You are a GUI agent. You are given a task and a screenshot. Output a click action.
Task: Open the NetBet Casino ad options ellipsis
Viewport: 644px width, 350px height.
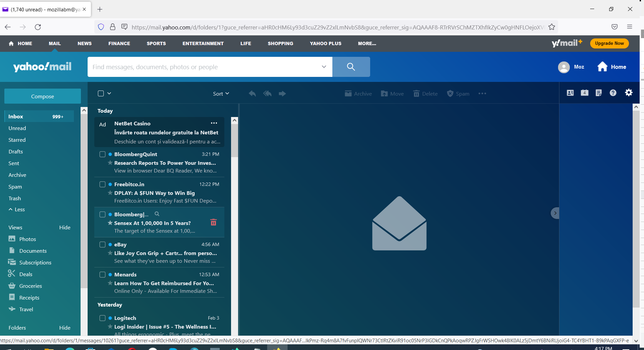click(214, 123)
